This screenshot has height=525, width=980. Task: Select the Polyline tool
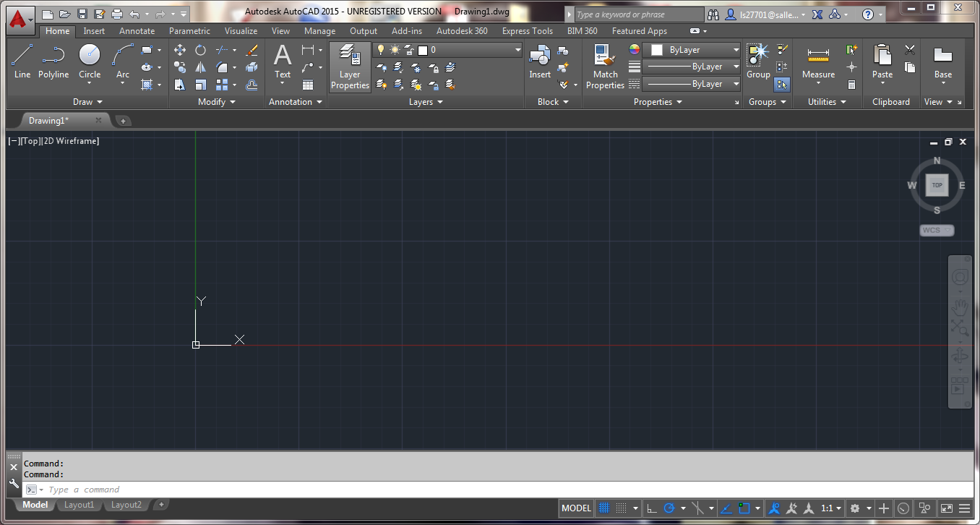(53, 61)
